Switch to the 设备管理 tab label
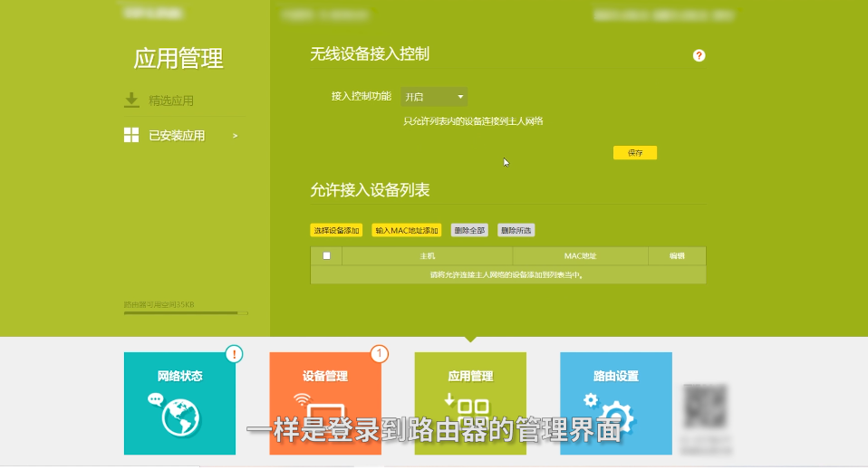 324,376
